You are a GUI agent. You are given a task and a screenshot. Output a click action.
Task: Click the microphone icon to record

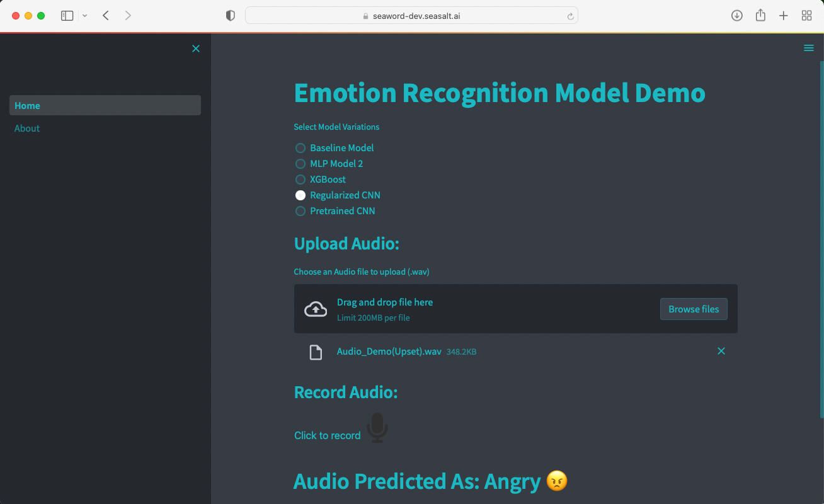coord(377,428)
